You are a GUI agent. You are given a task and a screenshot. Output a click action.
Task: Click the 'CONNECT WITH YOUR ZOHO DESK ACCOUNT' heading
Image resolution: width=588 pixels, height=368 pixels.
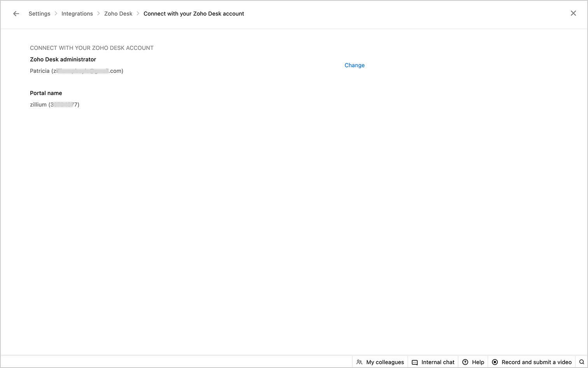(x=92, y=48)
